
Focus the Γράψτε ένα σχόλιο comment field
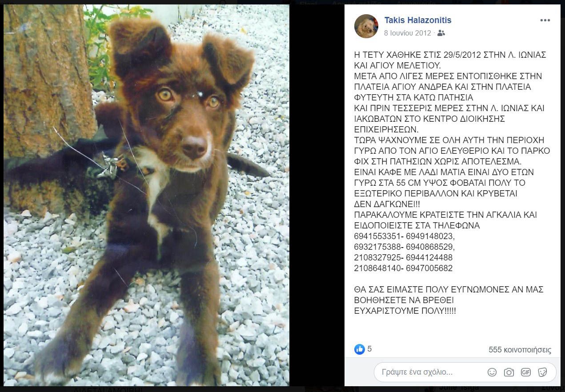click(465, 372)
